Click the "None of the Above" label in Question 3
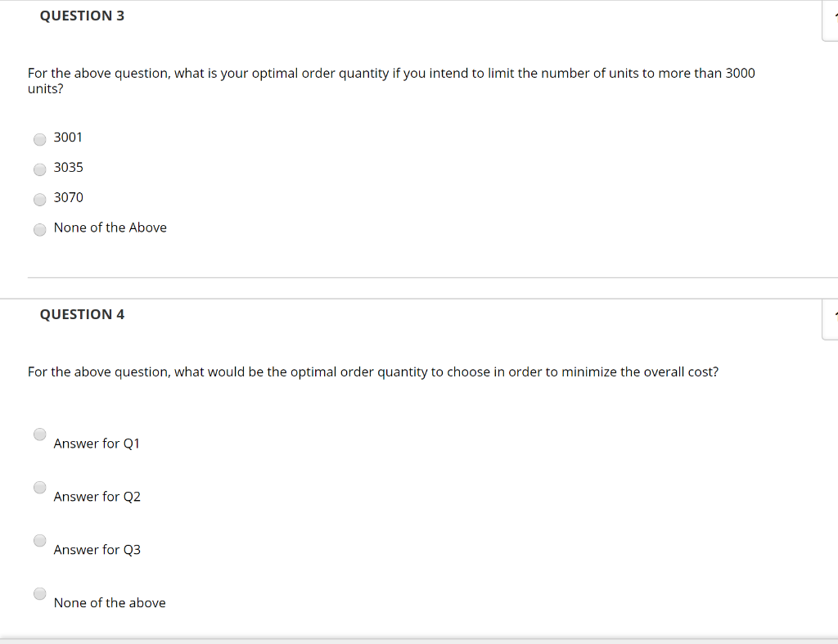This screenshot has height=644, width=838. [x=110, y=227]
